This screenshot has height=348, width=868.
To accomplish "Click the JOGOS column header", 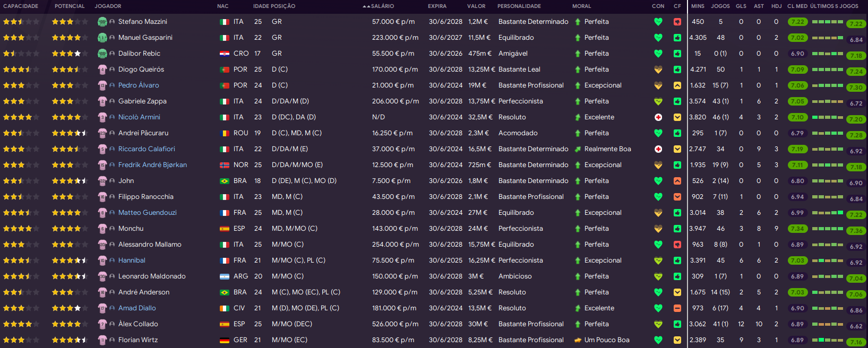I will [720, 6].
